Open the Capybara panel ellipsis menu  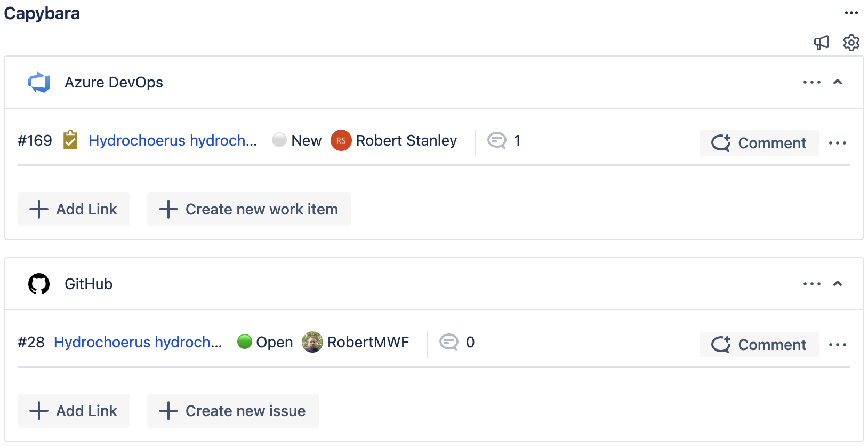tap(851, 13)
